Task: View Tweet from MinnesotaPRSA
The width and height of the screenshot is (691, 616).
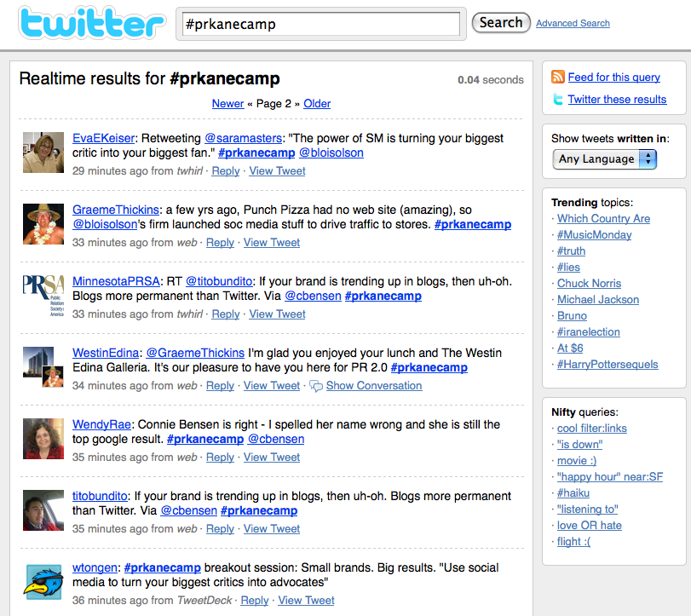Action: pyautogui.click(x=277, y=314)
